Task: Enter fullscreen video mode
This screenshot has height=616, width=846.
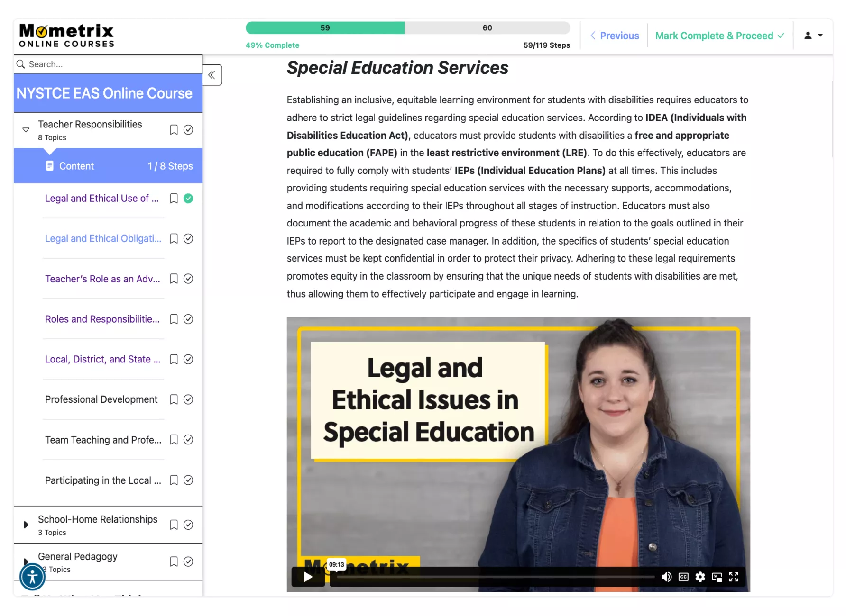Action: tap(734, 577)
